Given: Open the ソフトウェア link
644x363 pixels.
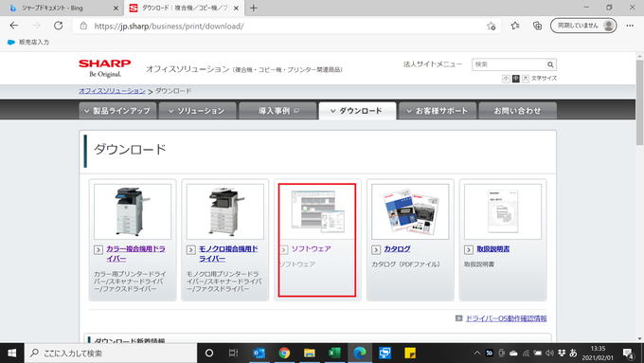Looking at the screenshot, I should point(312,248).
